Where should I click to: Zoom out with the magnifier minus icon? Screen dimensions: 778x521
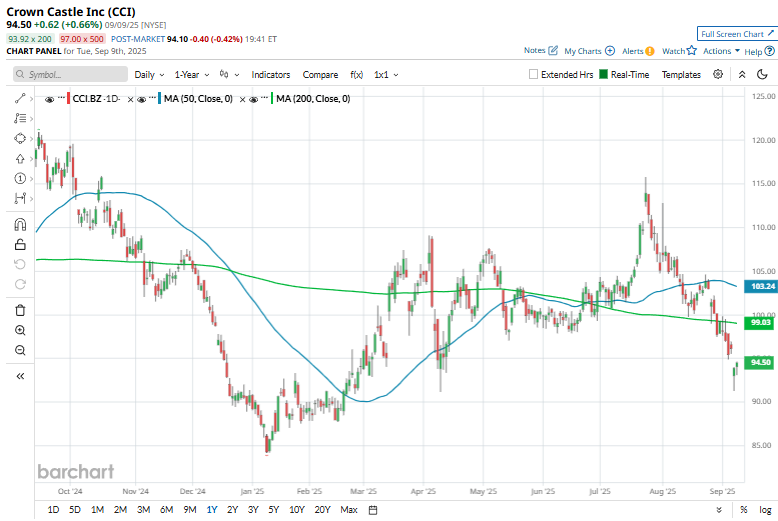[20, 350]
